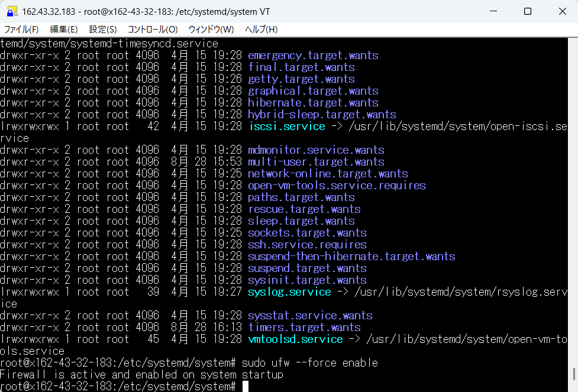This screenshot has height=392, width=578.
Task: Click paths.target.wants directory name
Action: coord(301,197)
